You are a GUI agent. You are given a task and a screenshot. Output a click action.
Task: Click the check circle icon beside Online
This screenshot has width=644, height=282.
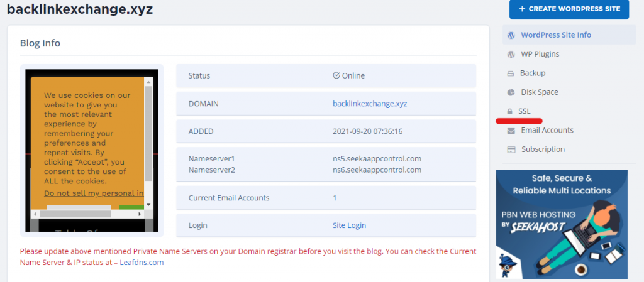(x=336, y=75)
